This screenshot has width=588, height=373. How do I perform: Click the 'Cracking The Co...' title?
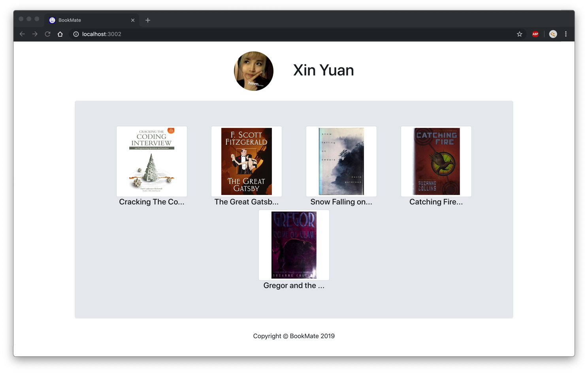click(x=152, y=202)
